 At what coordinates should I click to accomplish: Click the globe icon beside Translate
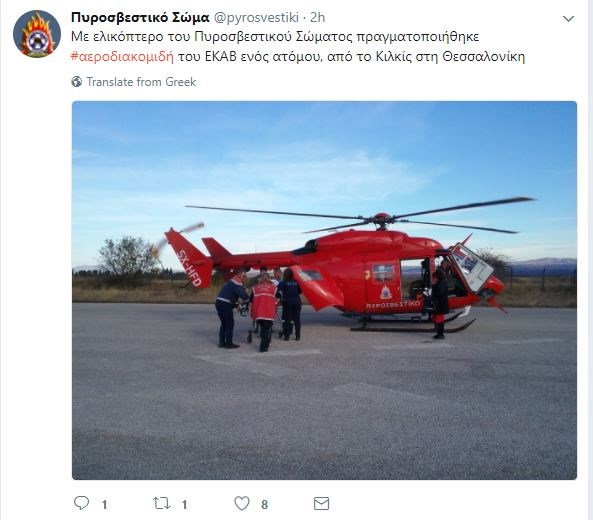(x=77, y=82)
